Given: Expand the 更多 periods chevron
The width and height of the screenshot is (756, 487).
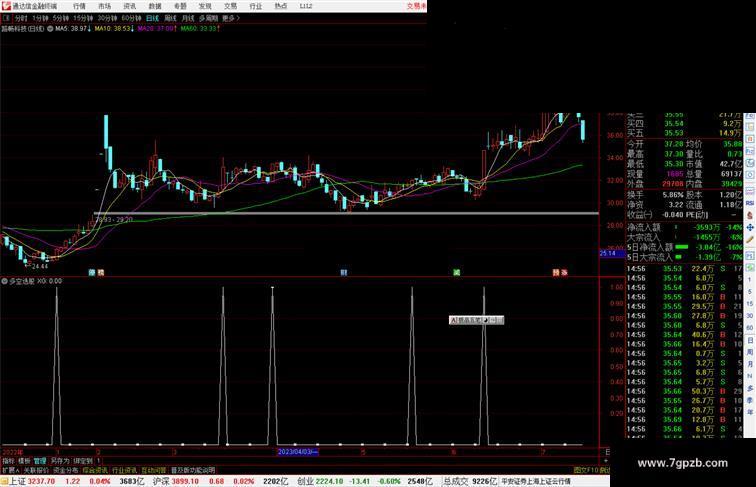Looking at the screenshot, I should [230, 18].
